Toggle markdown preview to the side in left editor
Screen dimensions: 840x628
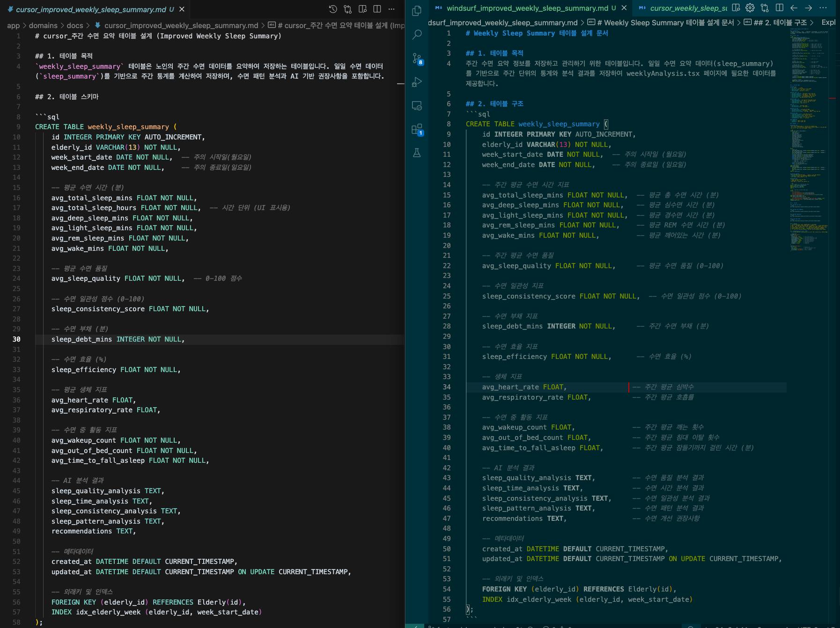(x=362, y=9)
